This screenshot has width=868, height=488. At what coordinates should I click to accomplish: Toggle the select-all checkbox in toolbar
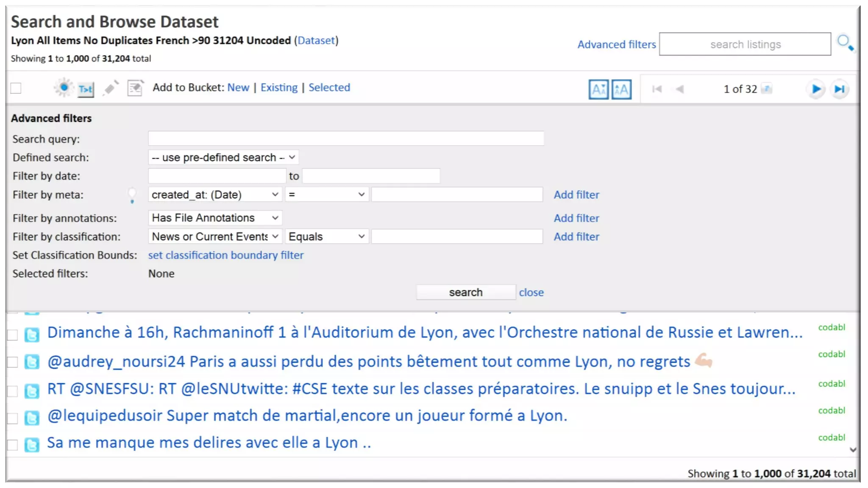(16, 88)
